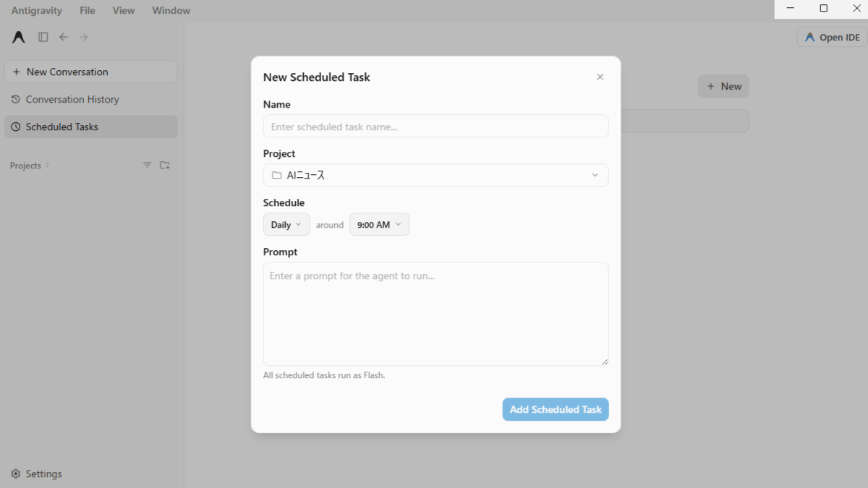The image size is (868, 488).
Task: Open the View menu
Action: (124, 10)
